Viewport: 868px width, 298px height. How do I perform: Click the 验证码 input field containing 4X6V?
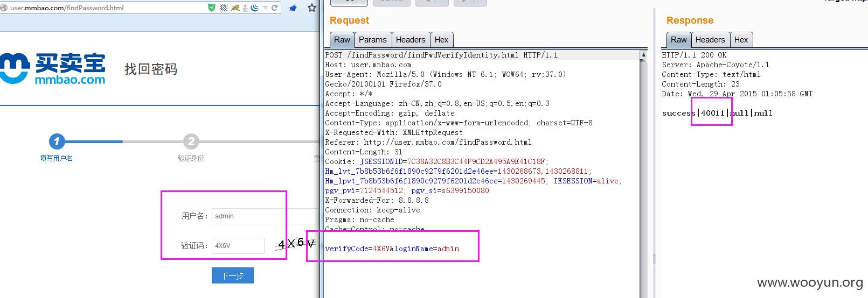238,246
